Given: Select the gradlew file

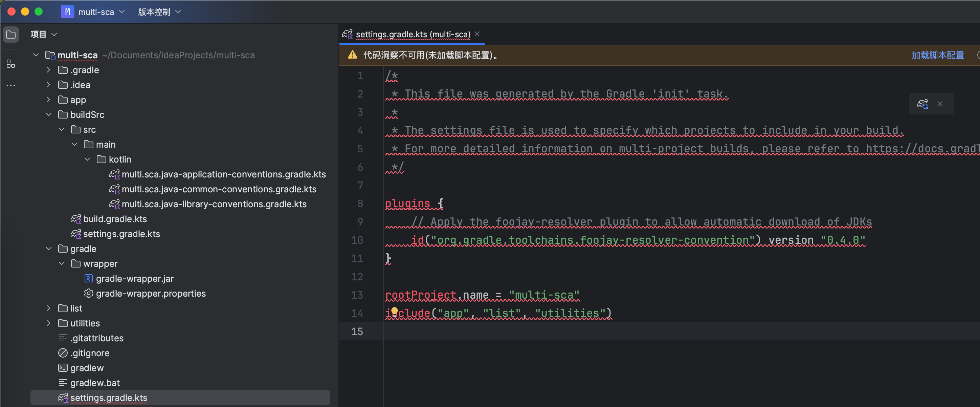Looking at the screenshot, I should [87, 368].
